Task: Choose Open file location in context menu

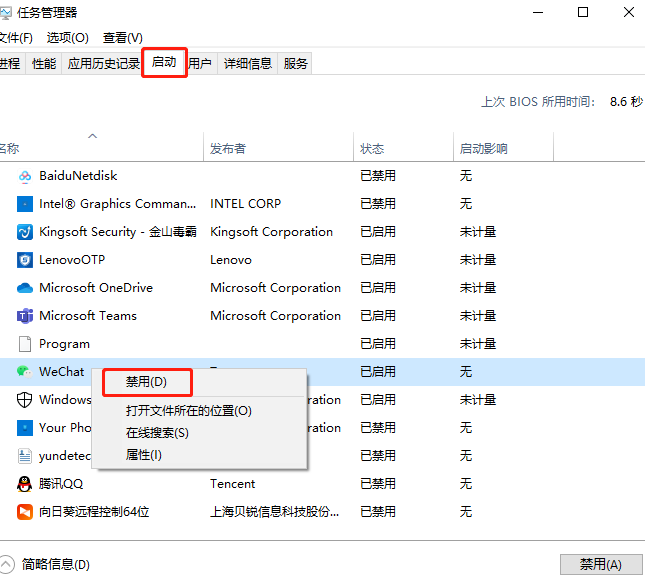Action: click(x=189, y=410)
